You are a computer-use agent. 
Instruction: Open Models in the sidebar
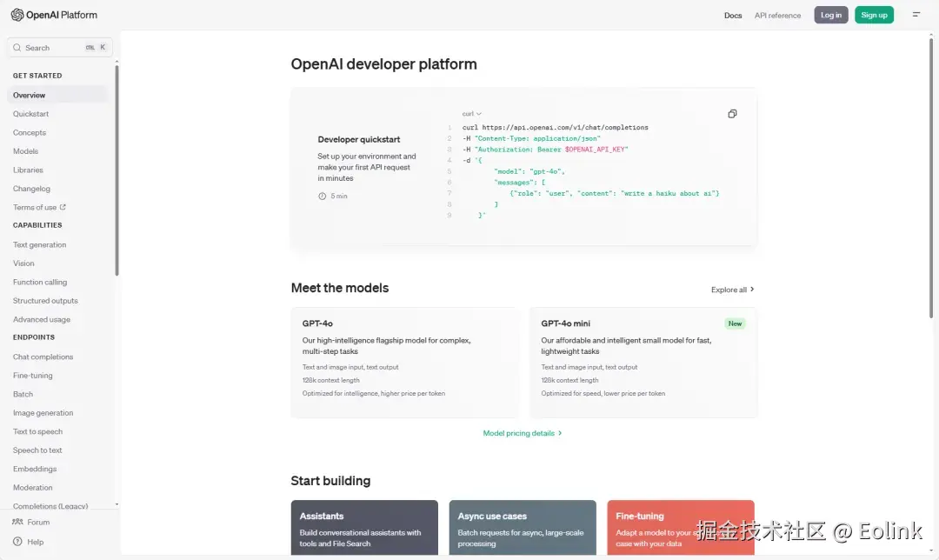pyautogui.click(x=26, y=151)
